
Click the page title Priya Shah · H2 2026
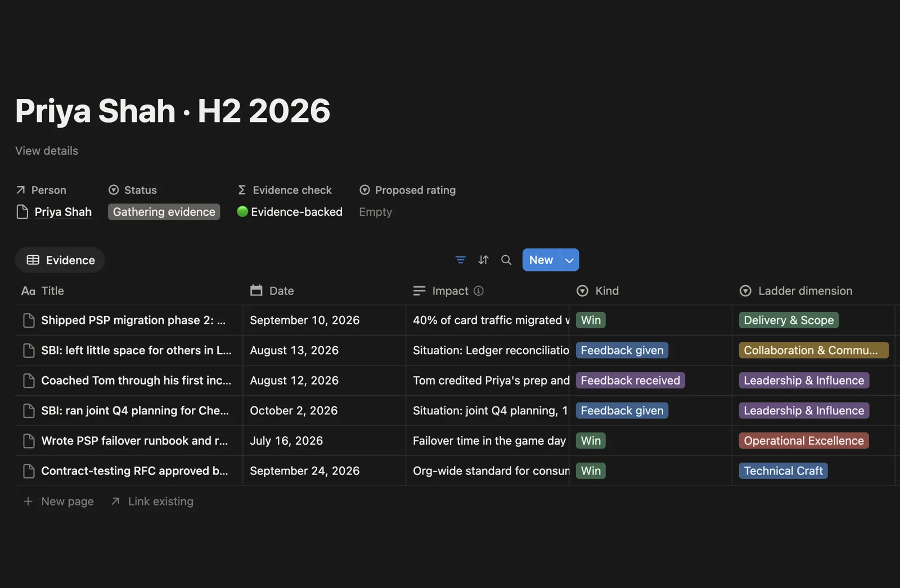pos(173,111)
